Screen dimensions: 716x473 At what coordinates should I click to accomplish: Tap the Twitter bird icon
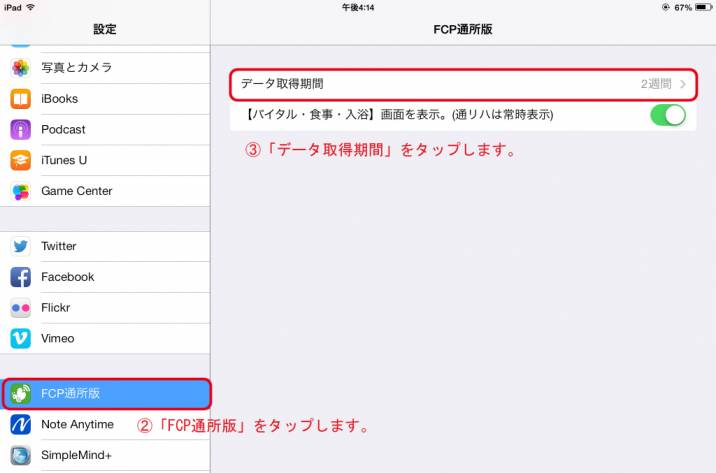tap(20, 246)
